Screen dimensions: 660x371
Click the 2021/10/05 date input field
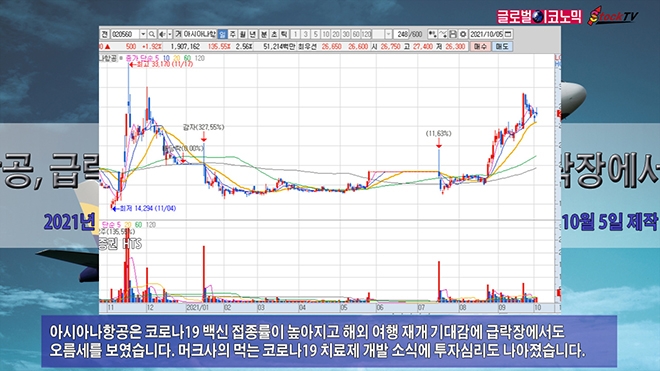[487, 34]
